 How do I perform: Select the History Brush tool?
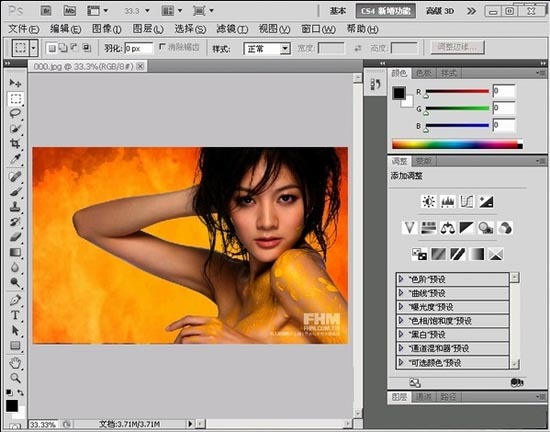tap(15, 222)
